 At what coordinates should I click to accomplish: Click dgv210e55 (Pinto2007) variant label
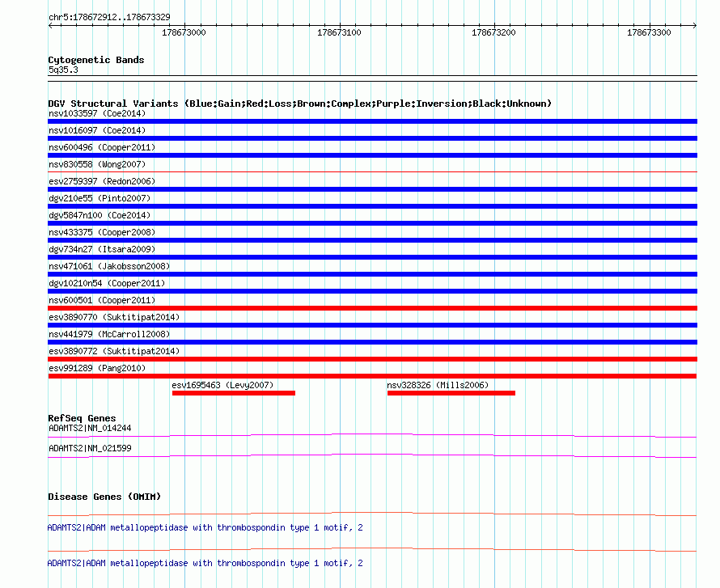point(100,198)
